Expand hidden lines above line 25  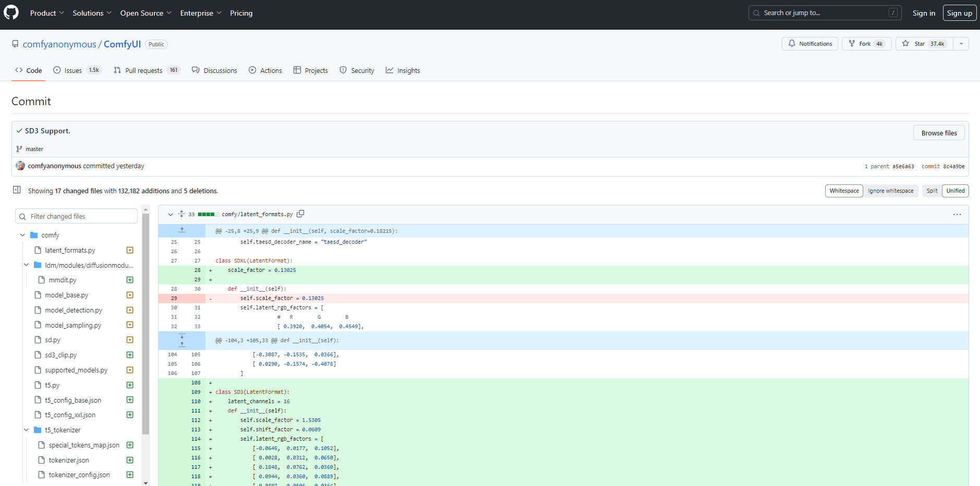[x=182, y=231]
